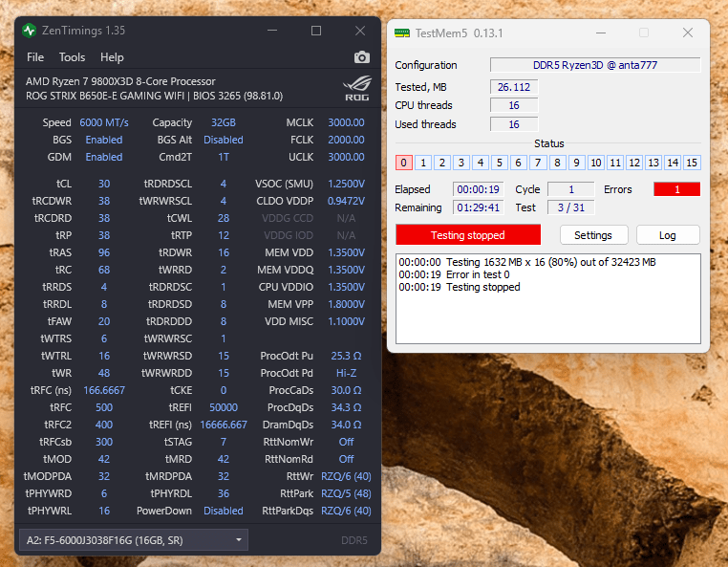Click the ProcOdt Pu 25.3 Ω value
728x567 pixels.
(x=347, y=356)
